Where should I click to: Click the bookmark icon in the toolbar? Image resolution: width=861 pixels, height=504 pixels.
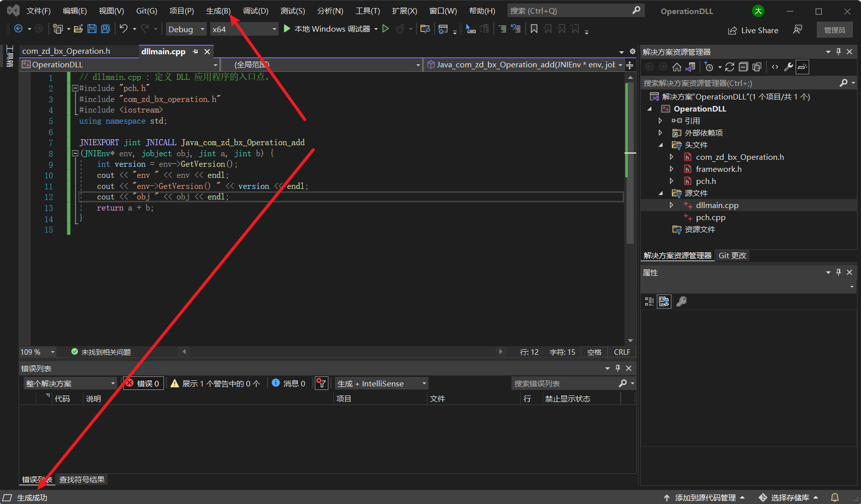click(534, 29)
